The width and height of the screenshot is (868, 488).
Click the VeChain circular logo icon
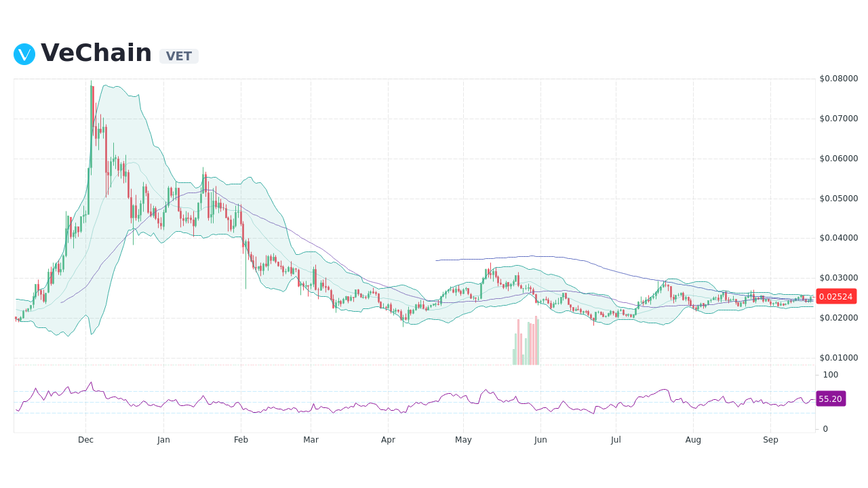(24, 54)
